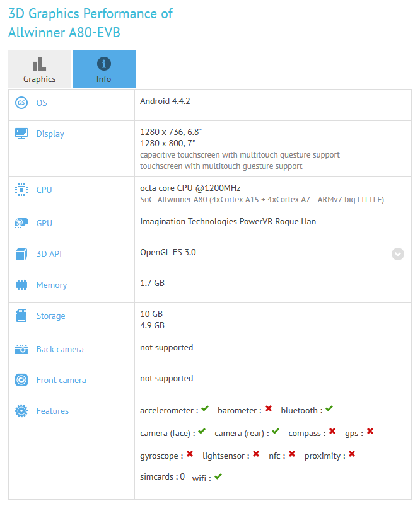Screen dimensions: 420x506
Task: Click the barometer red cross mark
Action: point(269,408)
